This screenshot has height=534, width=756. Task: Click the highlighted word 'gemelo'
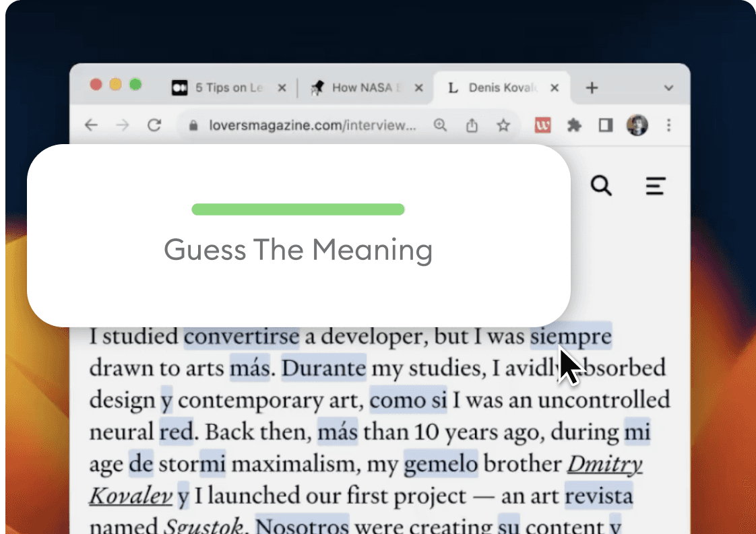point(441,464)
